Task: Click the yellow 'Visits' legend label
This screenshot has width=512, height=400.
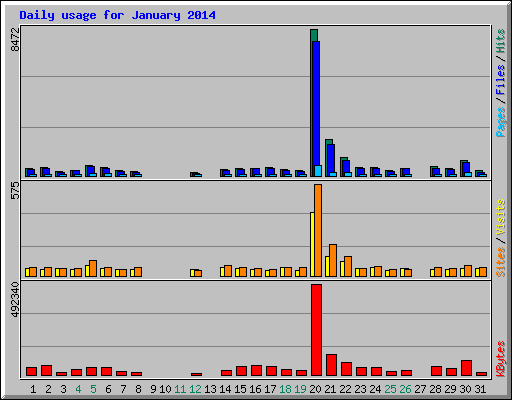Action: pyautogui.click(x=500, y=217)
